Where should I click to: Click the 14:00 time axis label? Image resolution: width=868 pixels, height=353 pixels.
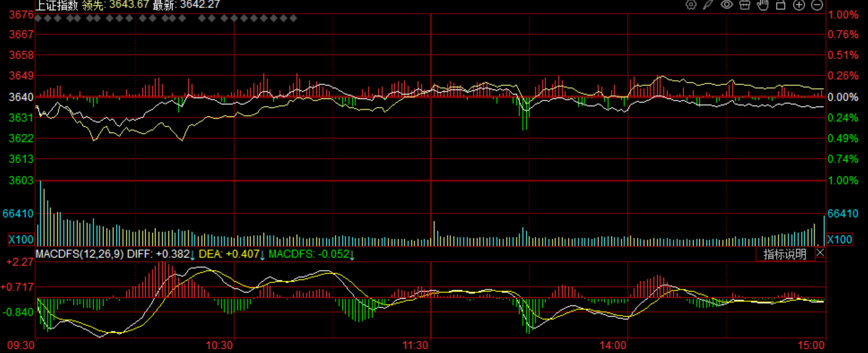(x=613, y=345)
